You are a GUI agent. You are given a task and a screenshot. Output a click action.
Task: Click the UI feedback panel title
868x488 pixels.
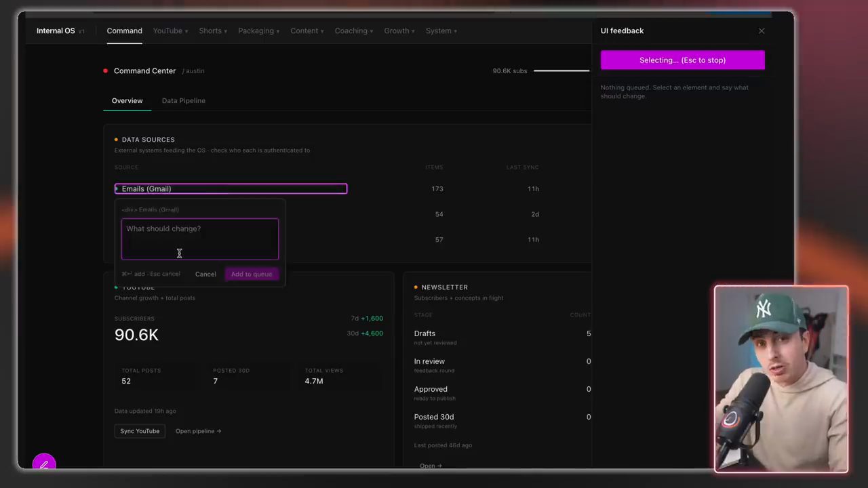(622, 31)
